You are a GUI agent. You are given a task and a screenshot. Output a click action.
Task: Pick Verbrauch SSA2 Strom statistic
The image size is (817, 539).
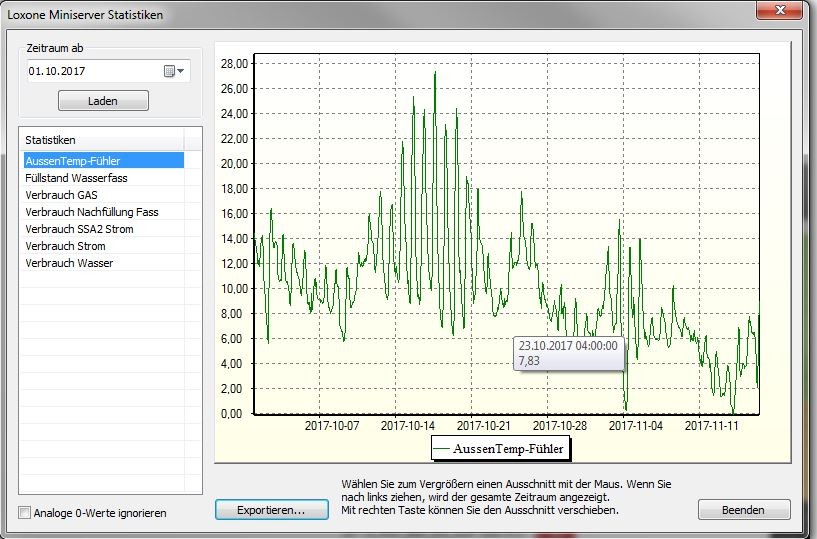(x=79, y=229)
